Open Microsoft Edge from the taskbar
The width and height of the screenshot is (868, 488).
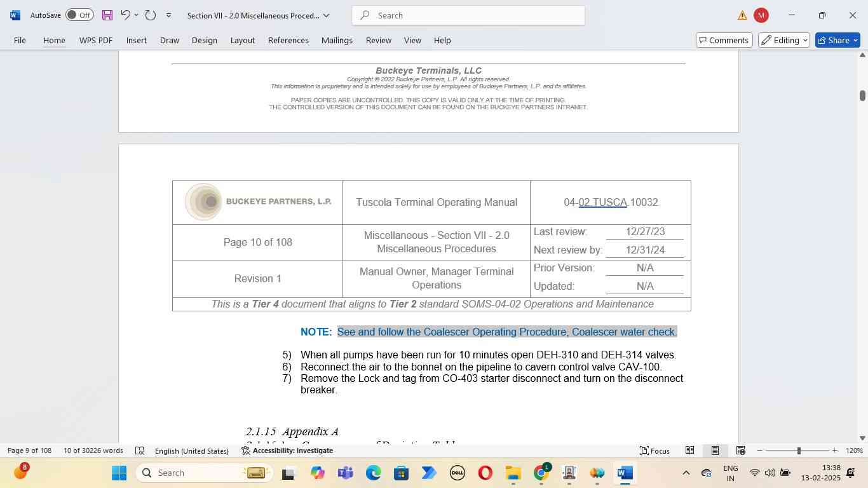pyautogui.click(x=374, y=473)
